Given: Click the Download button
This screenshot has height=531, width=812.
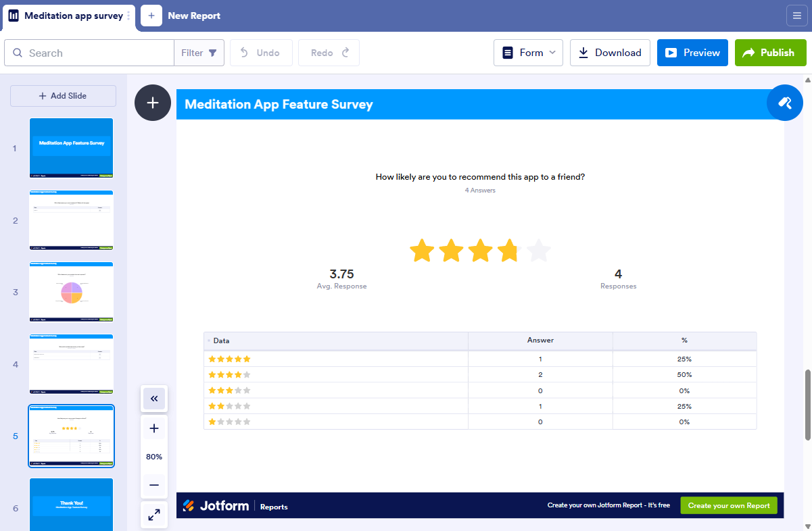Looking at the screenshot, I should (x=610, y=53).
